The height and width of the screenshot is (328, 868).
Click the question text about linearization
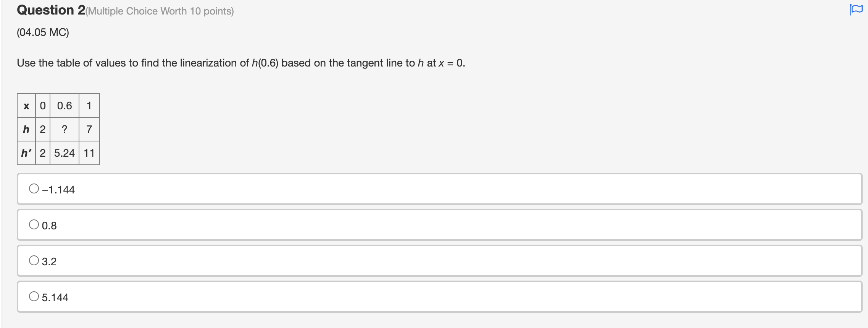[x=240, y=63]
